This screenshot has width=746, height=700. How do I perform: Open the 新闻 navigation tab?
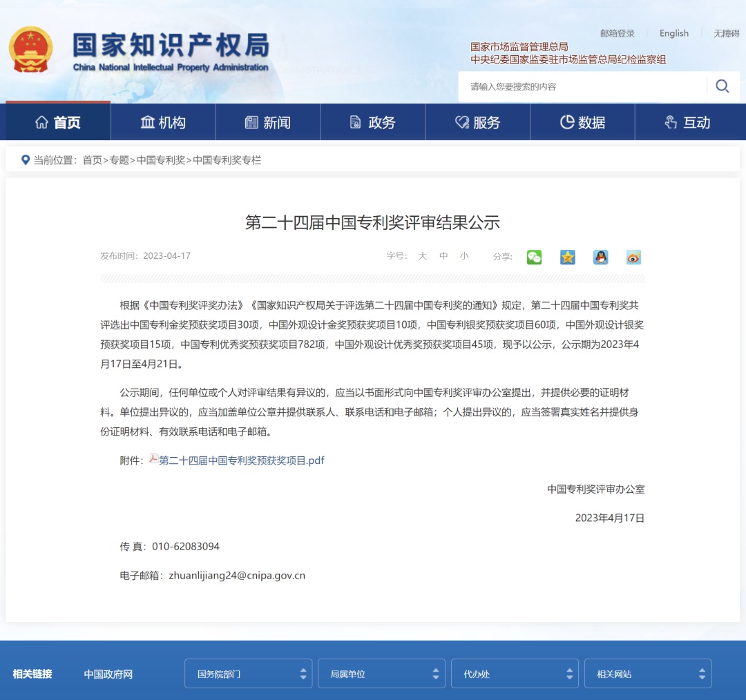(268, 123)
